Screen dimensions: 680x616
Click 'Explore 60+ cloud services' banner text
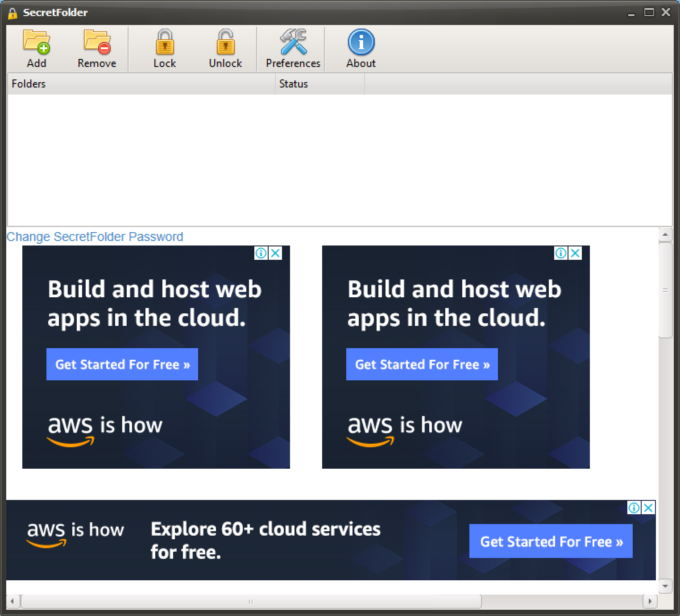[265, 540]
